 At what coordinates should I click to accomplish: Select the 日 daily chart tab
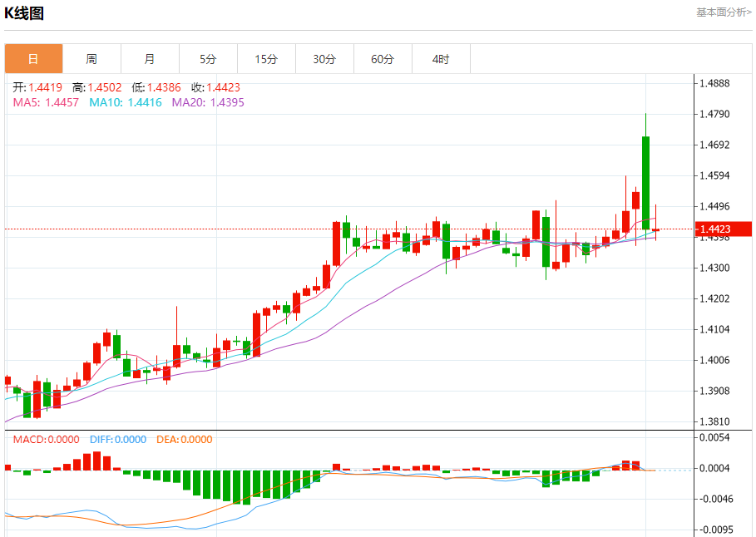tap(34, 59)
